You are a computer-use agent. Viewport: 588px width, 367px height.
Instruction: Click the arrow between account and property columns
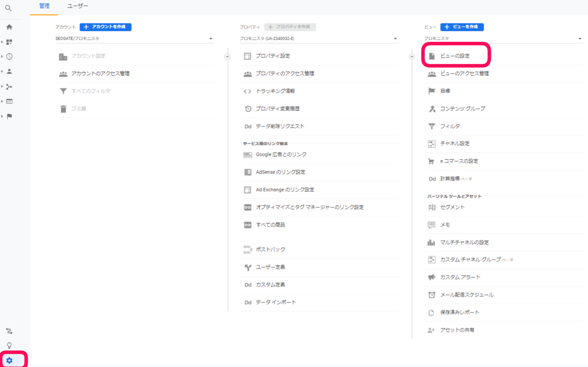[227, 57]
